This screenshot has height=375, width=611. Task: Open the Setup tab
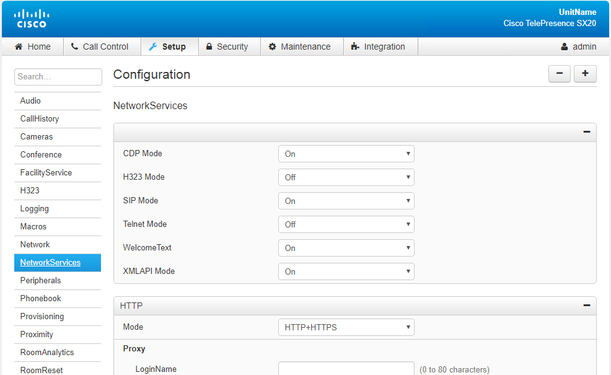(170, 47)
